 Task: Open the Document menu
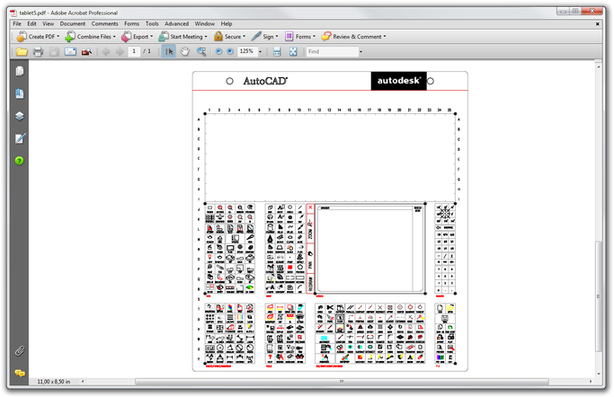(72, 23)
